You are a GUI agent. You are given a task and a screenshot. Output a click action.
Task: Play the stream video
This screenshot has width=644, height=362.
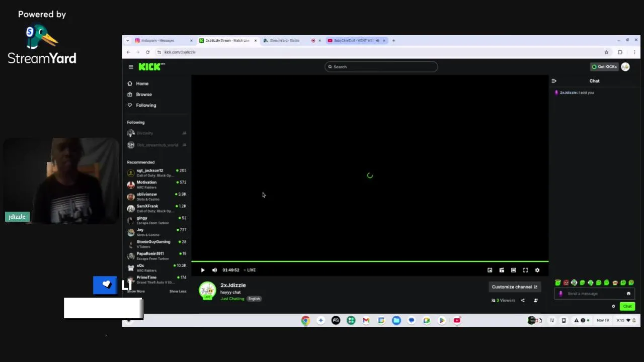coord(203,270)
